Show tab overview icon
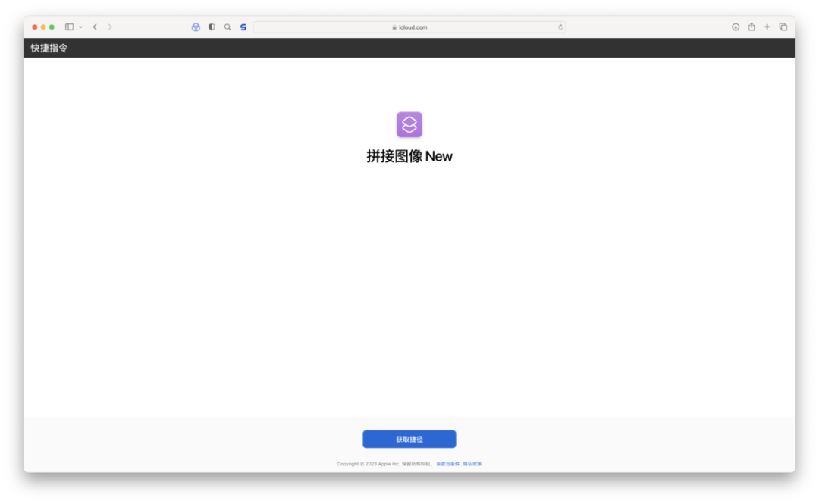The height and width of the screenshot is (504, 819). [x=783, y=27]
